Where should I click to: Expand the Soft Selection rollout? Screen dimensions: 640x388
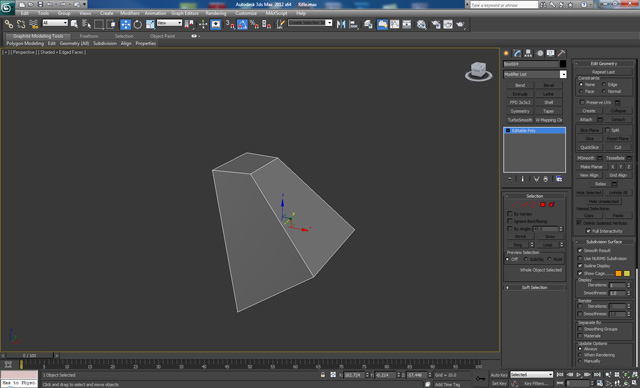click(535, 287)
